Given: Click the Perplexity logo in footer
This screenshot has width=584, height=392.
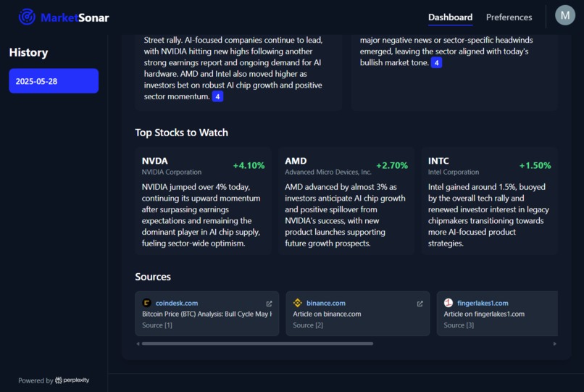Looking at the screenshot, I should pyautogui.click(x=72, y=380).
